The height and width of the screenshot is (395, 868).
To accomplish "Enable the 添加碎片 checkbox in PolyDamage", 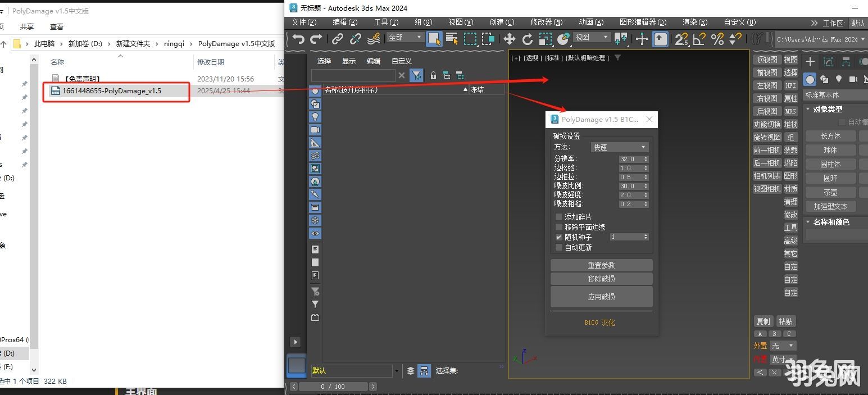I will click(x=558, y=217).
